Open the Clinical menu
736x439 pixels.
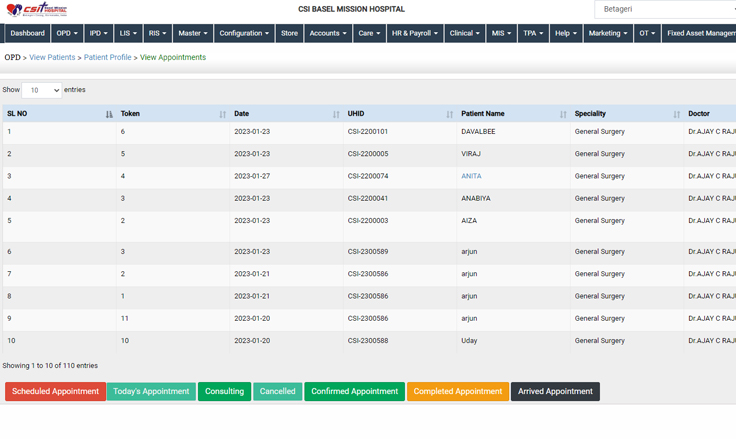(465, 33)
